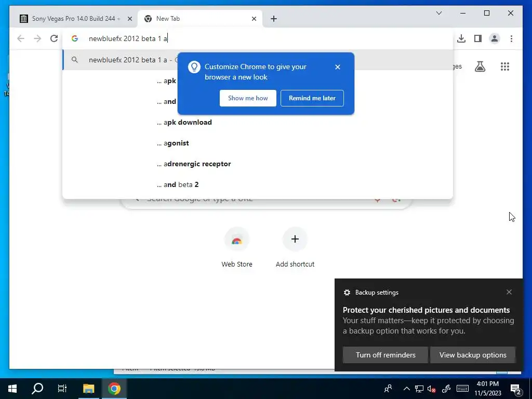Screen dimensions: 532x399
Task: Open File Explorer from taskbar
Action: pos(88,389)
